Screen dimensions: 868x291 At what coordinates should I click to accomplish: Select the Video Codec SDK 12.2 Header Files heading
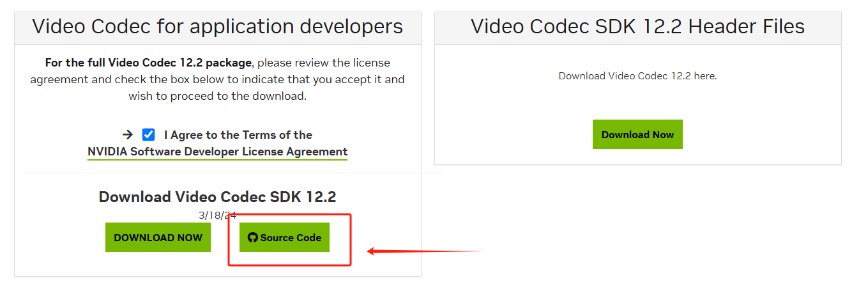(637, 26)
